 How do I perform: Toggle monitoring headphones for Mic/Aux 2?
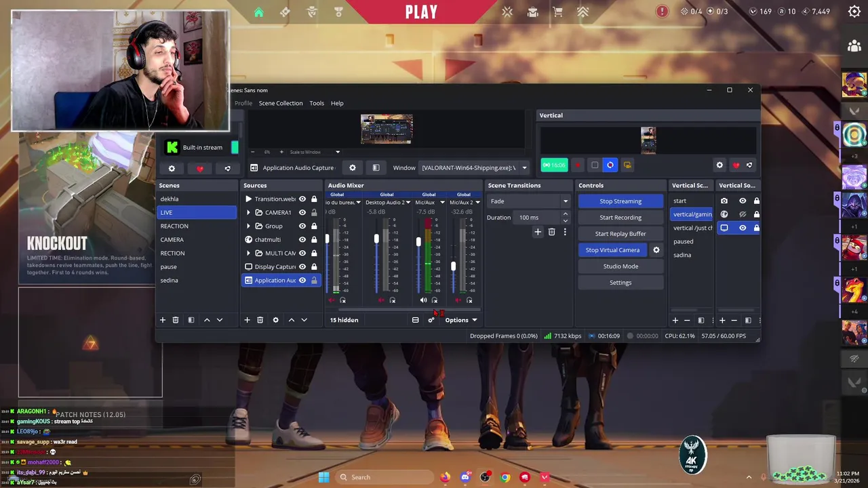tap(469, 300)
